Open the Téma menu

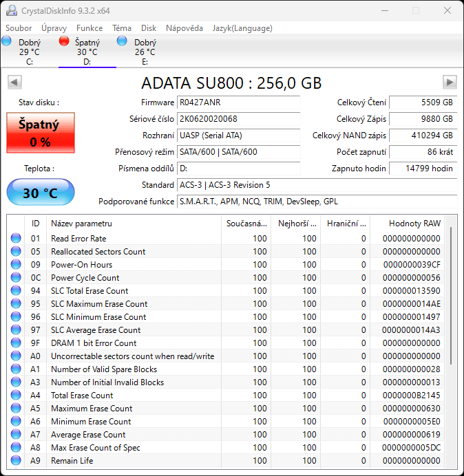click(122, 28)
